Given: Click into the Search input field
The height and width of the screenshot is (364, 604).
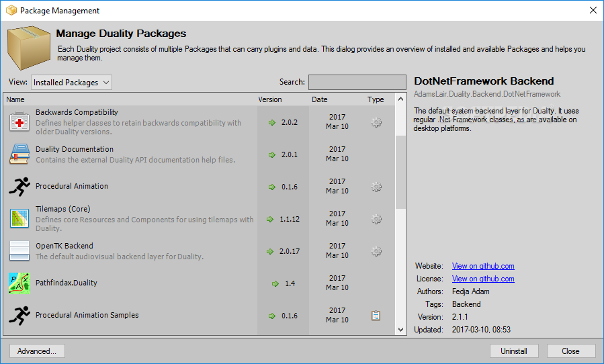Looking at the screenshot, I should coord(357,82).
